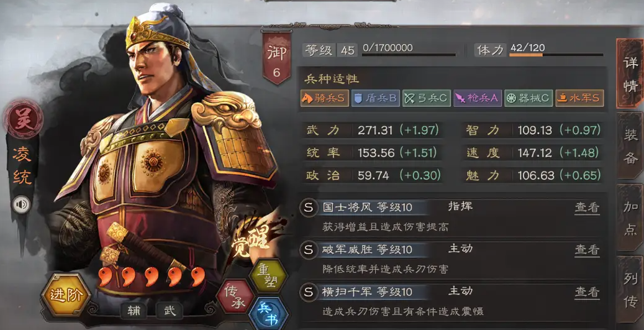
Task: View details of 破军威胜 skill
Action: pos(586,249)
